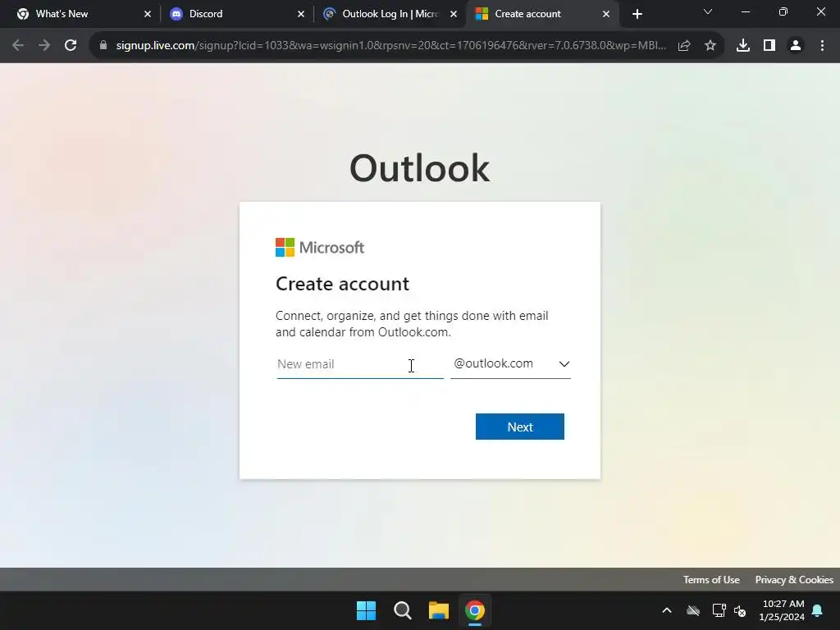Click the muted volume tray icon

740,610
